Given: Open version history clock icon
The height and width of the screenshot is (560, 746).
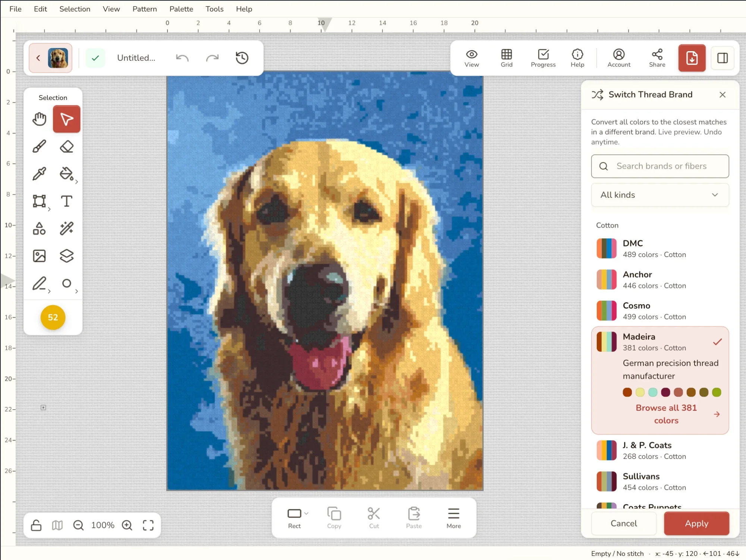Looking at the screenshot, I should (242, 58).
